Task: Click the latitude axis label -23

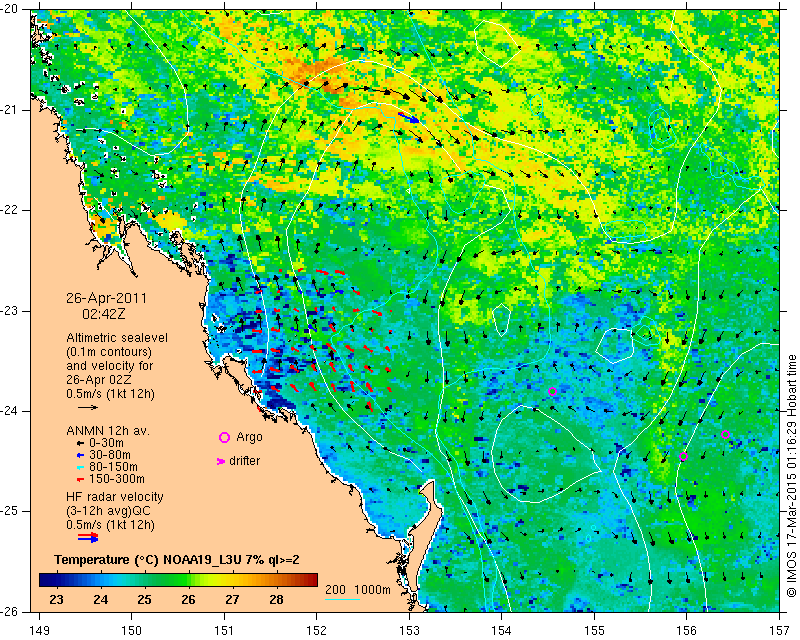Action: [x=10, y=311]
